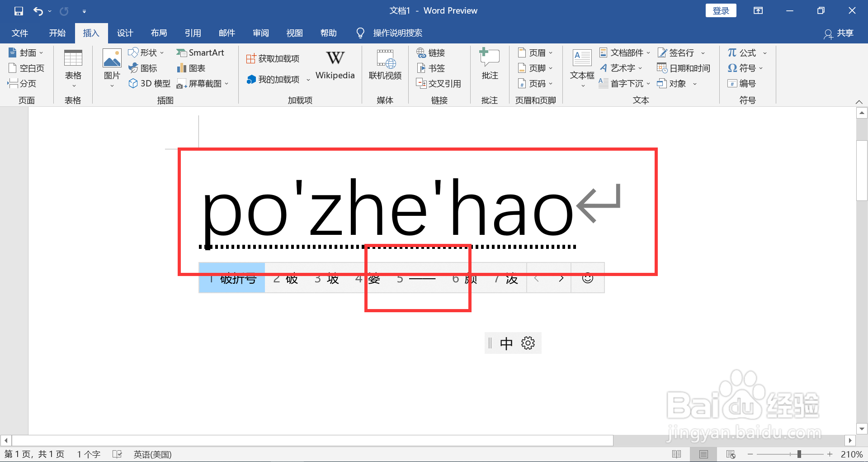This screenshot has width=868, height=462.
Task: Click the 210% zoom level text
Action: (x=852, y=454)
